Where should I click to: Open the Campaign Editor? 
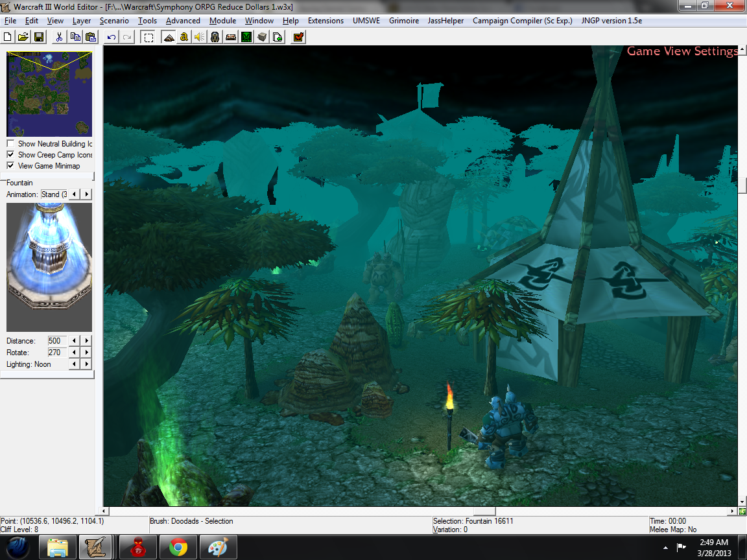tap(231, 37)
